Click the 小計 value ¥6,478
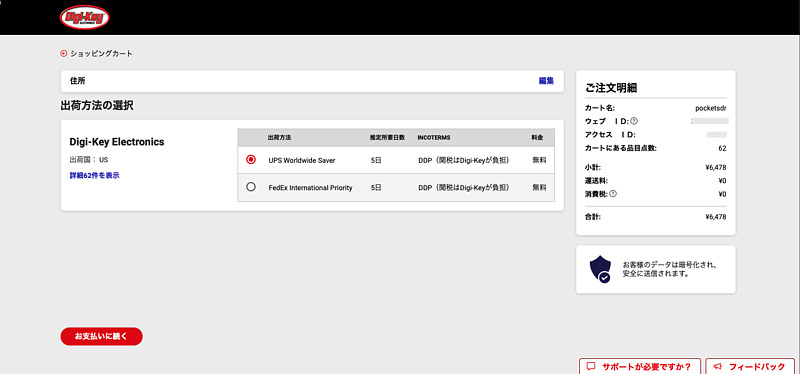Screen dimensions: 800x374 [x=715, y=167]
